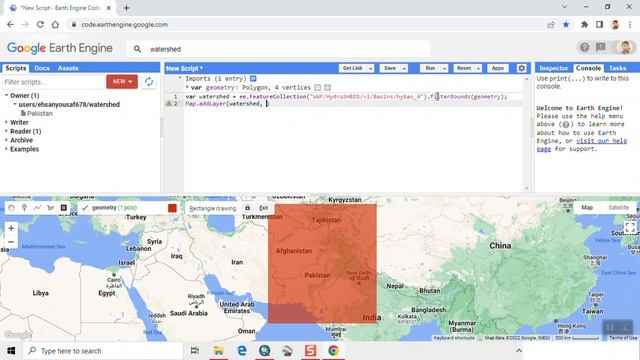Open the help question mark menu
Viewport: 640px width, 360px height.
click(584, 47)
